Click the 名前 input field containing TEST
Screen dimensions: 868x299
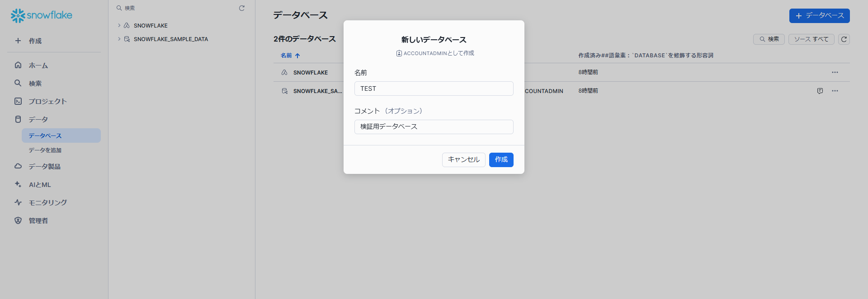point(434,89)
